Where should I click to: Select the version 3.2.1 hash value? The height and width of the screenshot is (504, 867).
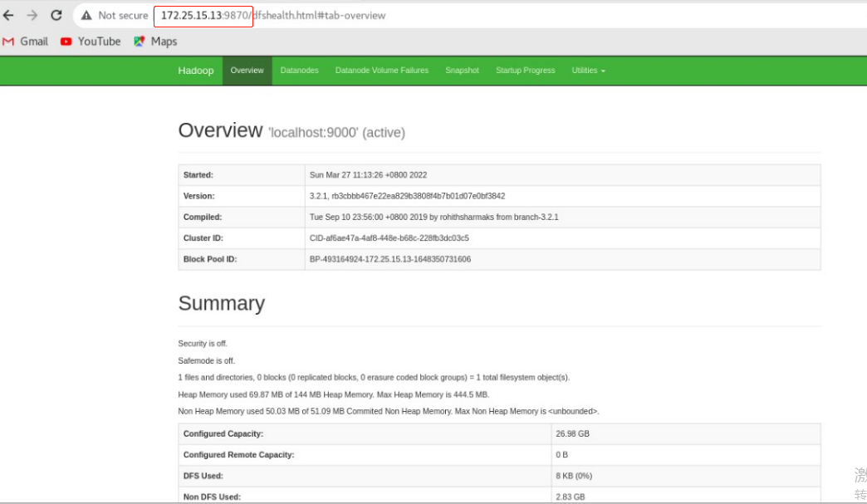tap(407, 196)
